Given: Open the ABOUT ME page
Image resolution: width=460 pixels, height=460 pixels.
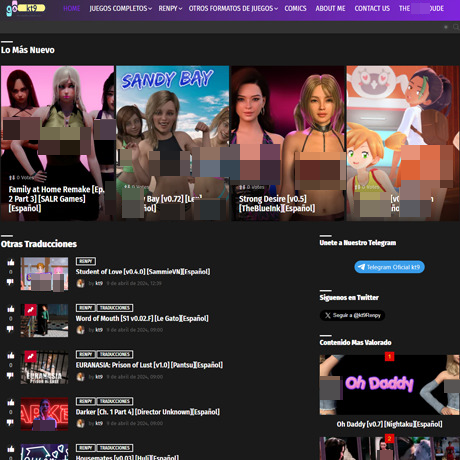Looking at the screenshot, I should tap(330, 8).
